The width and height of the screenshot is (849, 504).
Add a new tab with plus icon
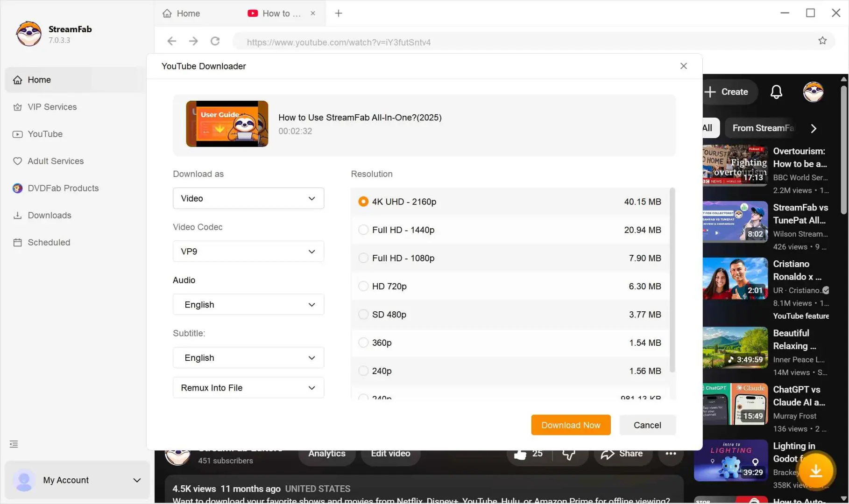pyautogui.click(x=339, y=14)
